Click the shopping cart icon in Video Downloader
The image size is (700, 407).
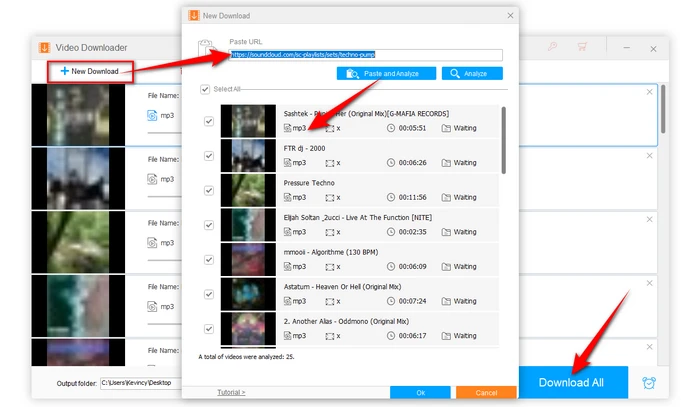coord(582,46)
